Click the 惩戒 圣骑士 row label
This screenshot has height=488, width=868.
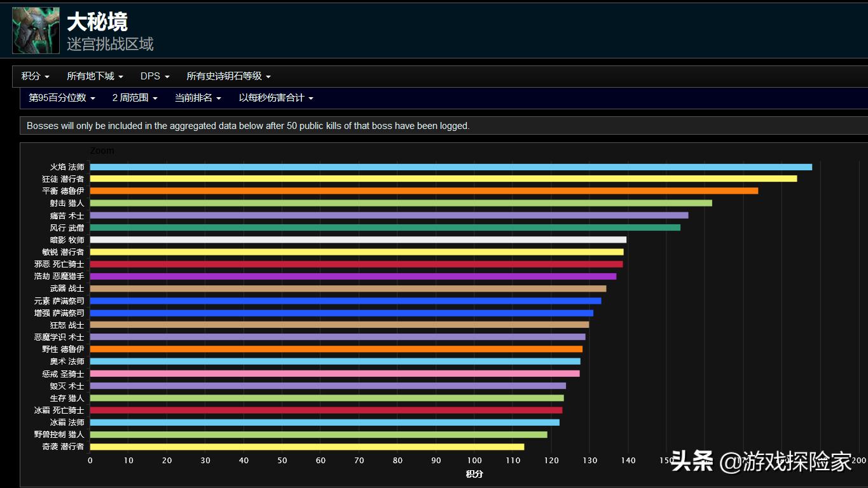coord(63,374)
